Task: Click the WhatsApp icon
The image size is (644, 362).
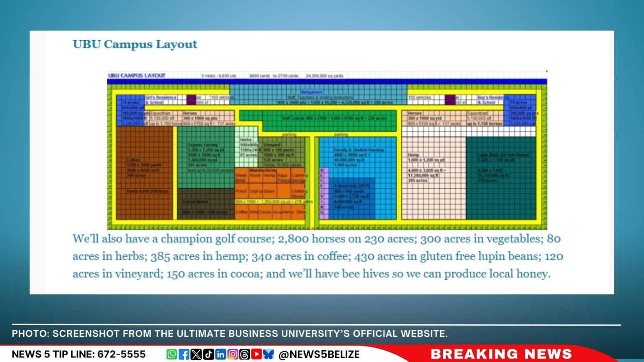Action: tap(171, 354)
